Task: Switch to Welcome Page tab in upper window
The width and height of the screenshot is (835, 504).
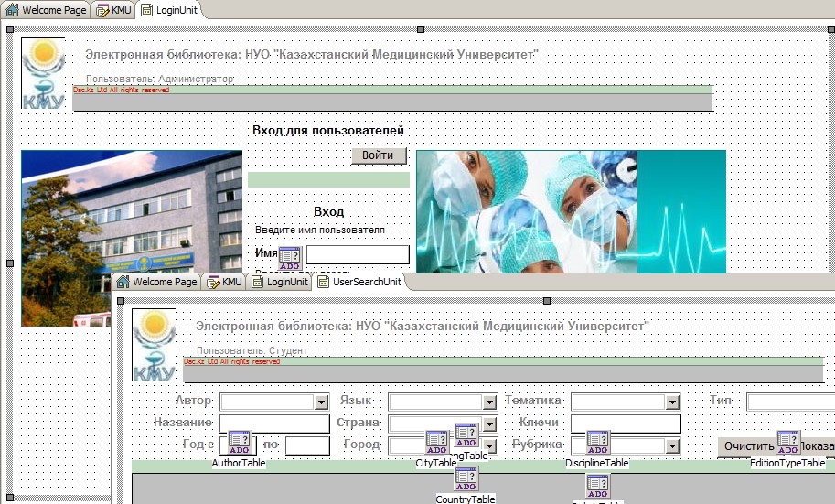Action: [x=47, y=10]
